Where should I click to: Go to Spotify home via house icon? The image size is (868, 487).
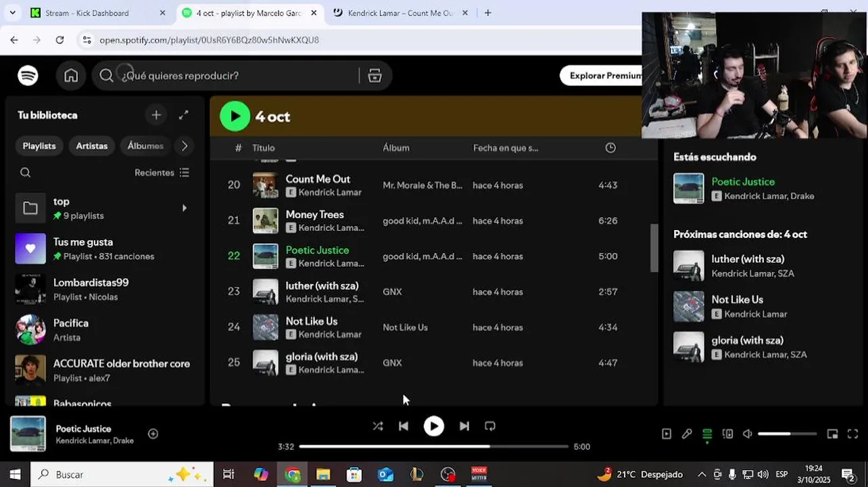[x=71, y=76]
